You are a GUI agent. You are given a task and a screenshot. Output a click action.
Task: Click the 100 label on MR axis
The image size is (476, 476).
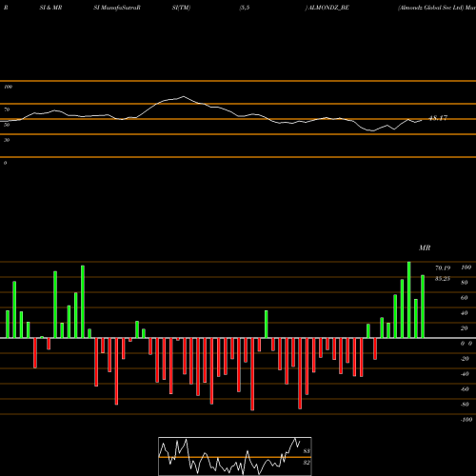466,268
